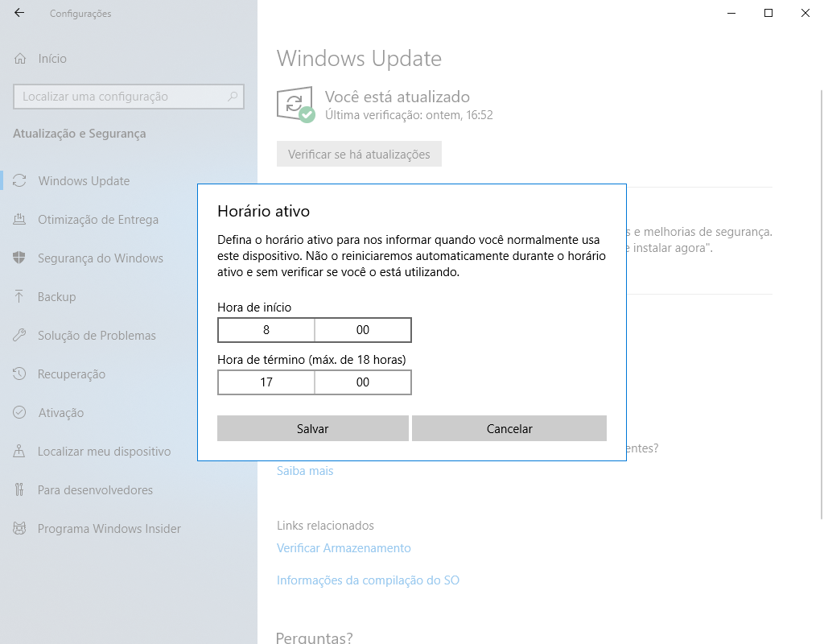The height and width of the screenshot is (644, 824).
Task: Click the back arrow in Configurações
Action: coord(19,13)
